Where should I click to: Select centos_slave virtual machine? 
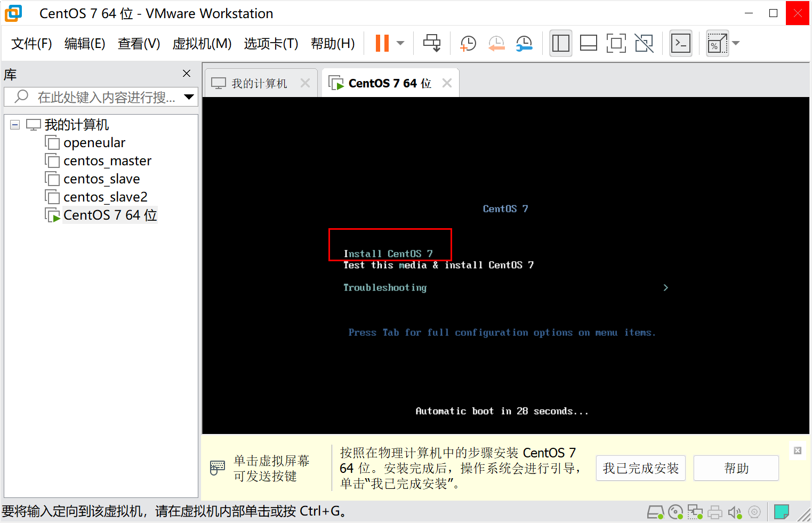tap(101, 179)
